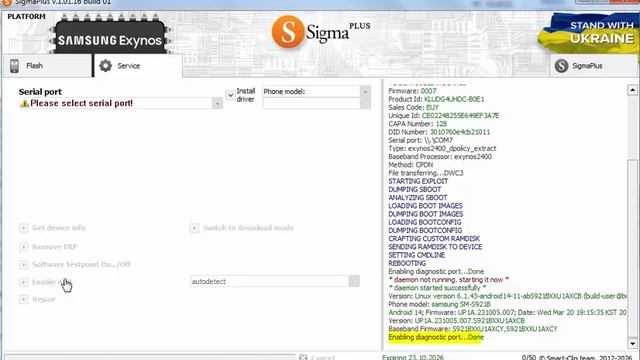Click the S icon on SigmaPlus tab
The height and width of the screenshot is (360, 640).
click(x=561, y=66)
